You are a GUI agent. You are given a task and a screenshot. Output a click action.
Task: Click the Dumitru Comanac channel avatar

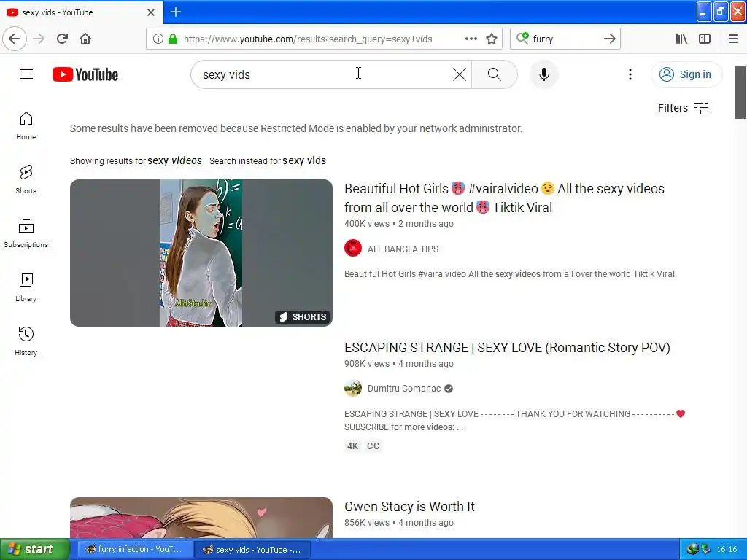click(353, 388)
